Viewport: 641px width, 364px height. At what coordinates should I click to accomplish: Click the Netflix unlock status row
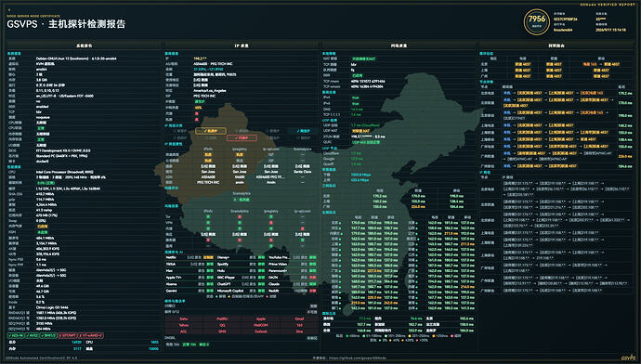pos(190,258)
